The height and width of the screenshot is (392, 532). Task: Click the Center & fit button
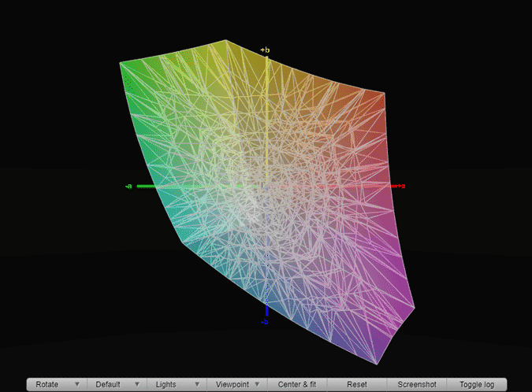point(297,384)
